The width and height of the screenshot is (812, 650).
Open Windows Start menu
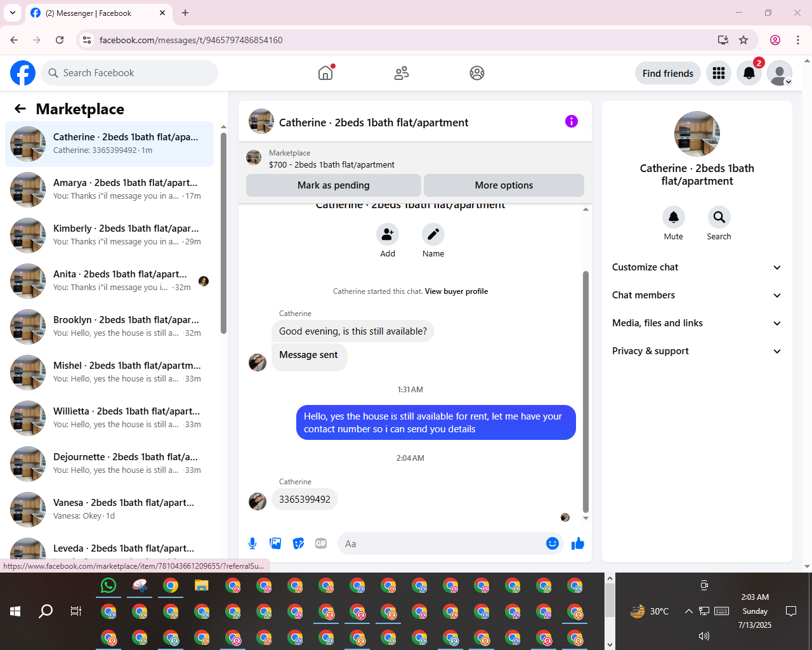click(x=15, y=611)
